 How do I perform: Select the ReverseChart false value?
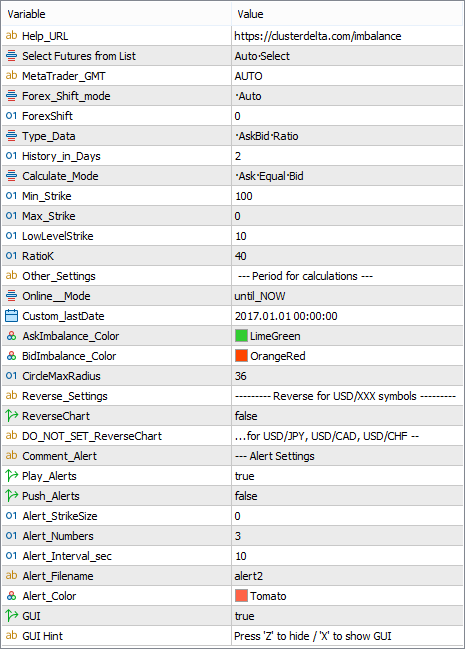(347, 416)
